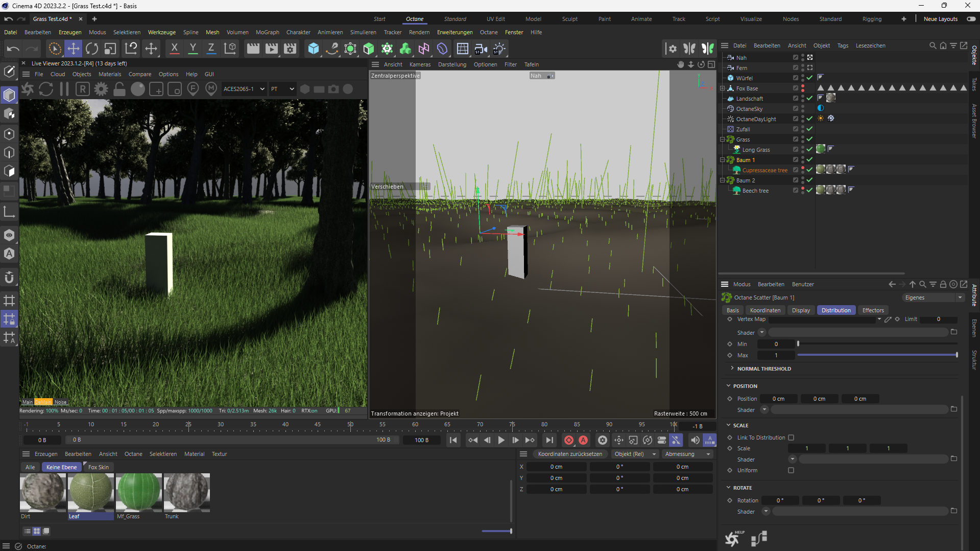The height and width of the screenshot is (551, 980).
Task: Open the Objekt (Rel) coordinates dropdown
Action: pos(635,454)
